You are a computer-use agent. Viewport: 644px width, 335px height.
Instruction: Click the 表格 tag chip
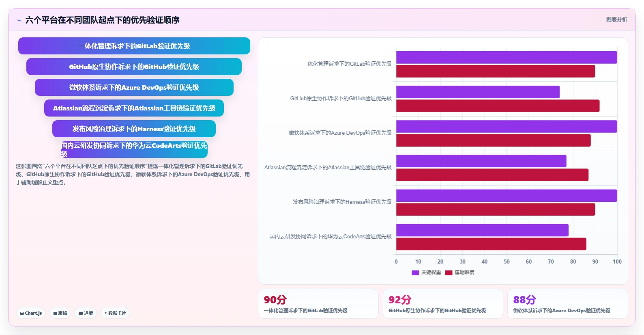coord(60,313)
